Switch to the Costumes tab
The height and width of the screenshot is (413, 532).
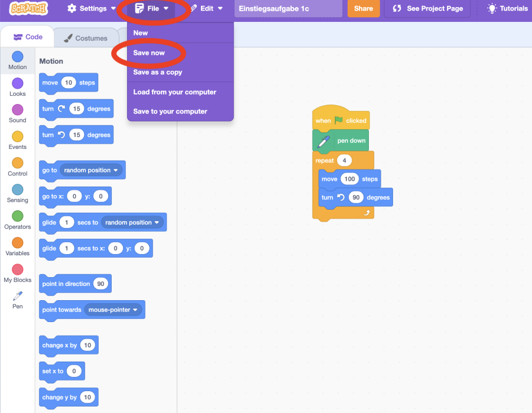(x=86, y=38)
